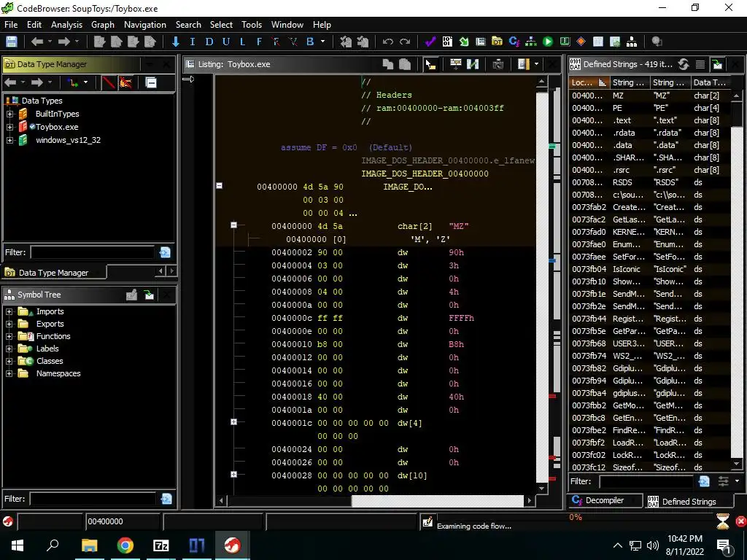Go to next instruction with the I icon
Viewport: 747px width, 560px height.
193,42
